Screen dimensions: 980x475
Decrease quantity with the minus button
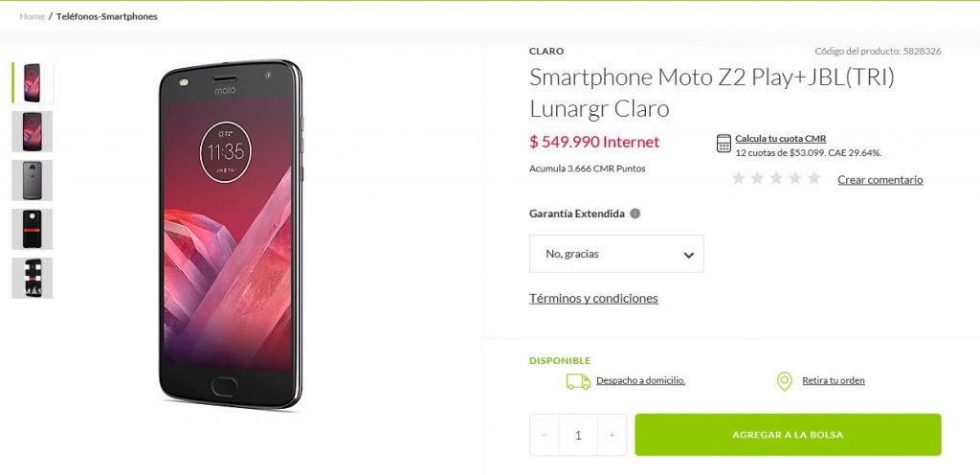click(545, 435)
